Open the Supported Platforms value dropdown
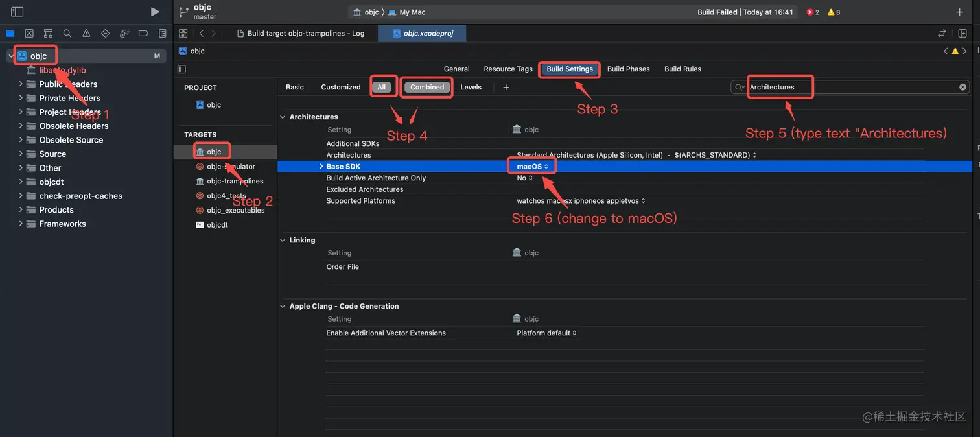980x437 pixels. 581,201
